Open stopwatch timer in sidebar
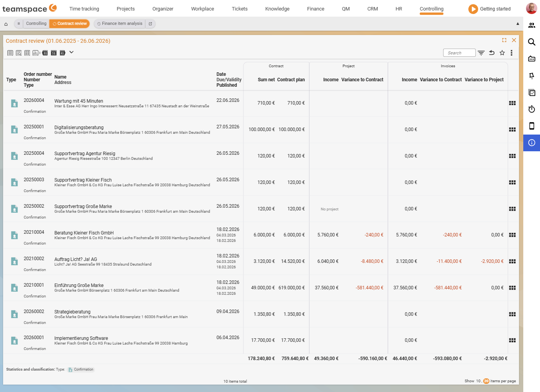540x392 pixels. (532, 109)
